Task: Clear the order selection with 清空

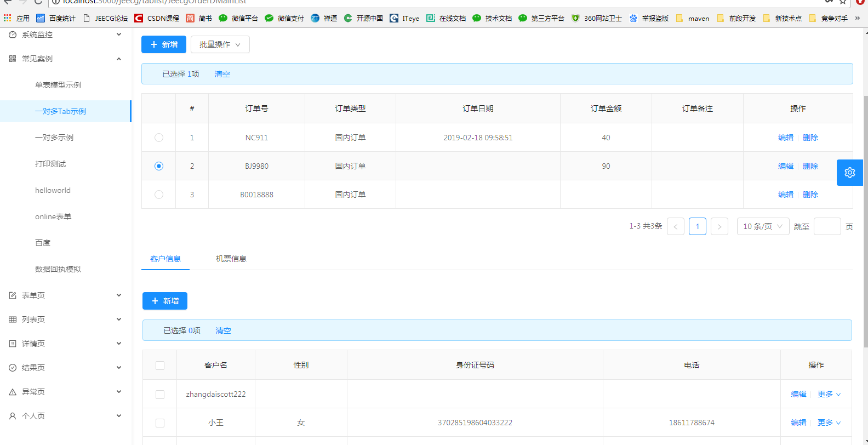Action: coord(222,74)
